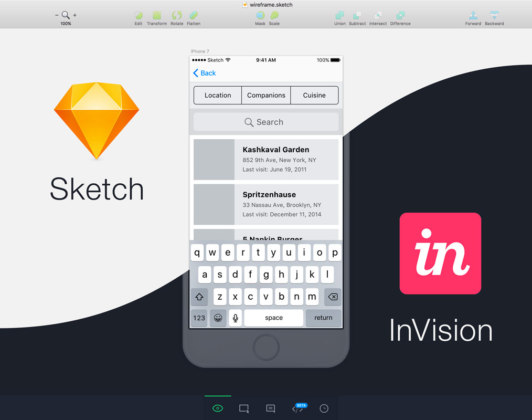Viewport: 532px width, 420px height.
Task: Open InVision build mode hotspot icon
Action: point(244,408)
